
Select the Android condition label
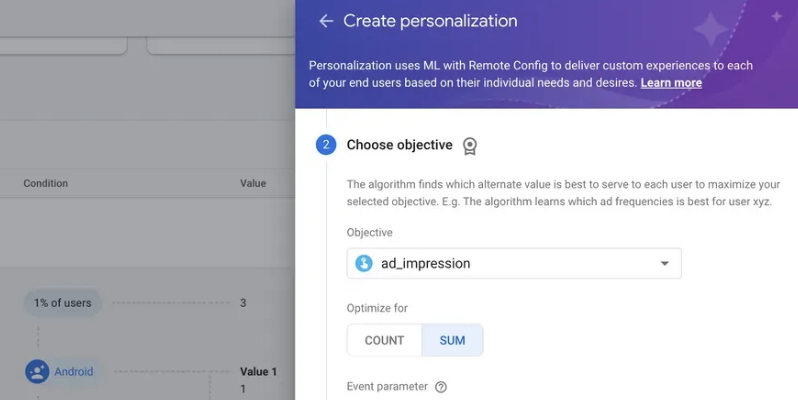click(x=74, y=372)
